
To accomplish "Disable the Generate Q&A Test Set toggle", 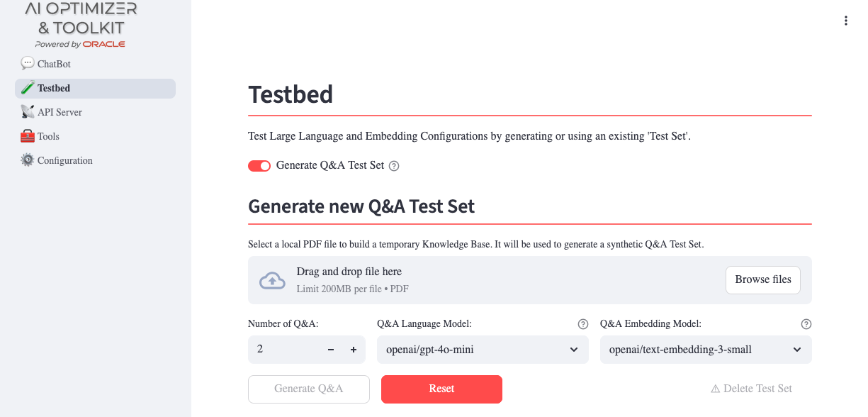I will coord(259,166).
